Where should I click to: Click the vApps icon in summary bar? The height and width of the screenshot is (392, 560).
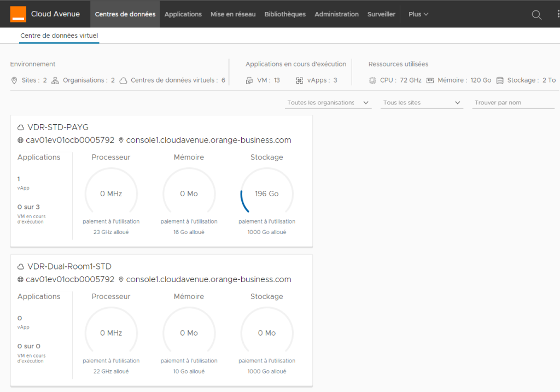click(300, 81)
